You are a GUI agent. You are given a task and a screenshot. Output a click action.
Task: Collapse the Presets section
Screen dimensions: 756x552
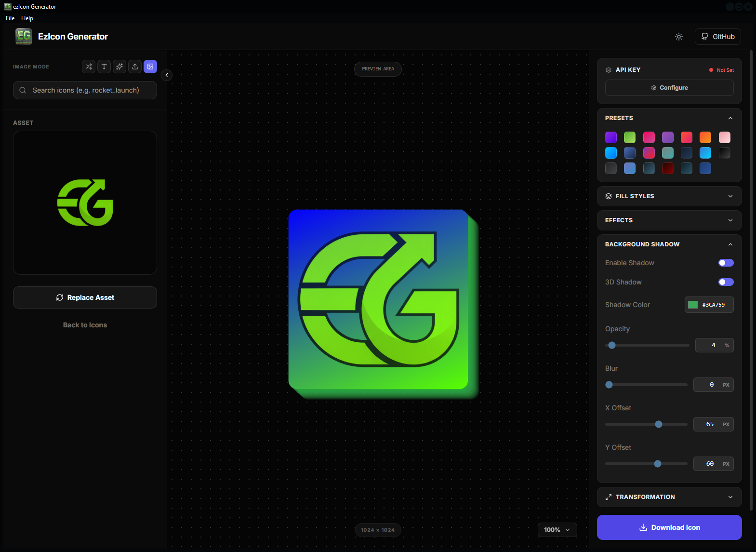pos(730,118)
